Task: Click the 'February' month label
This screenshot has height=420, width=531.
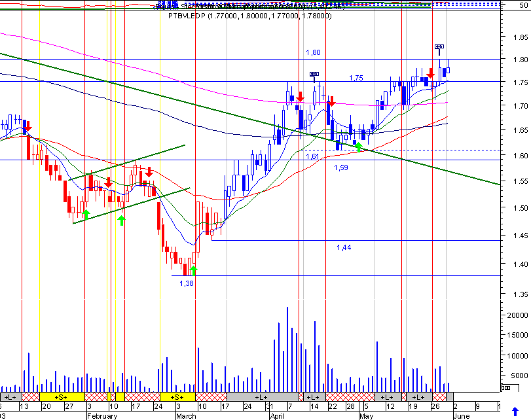Action: (102, 416)
